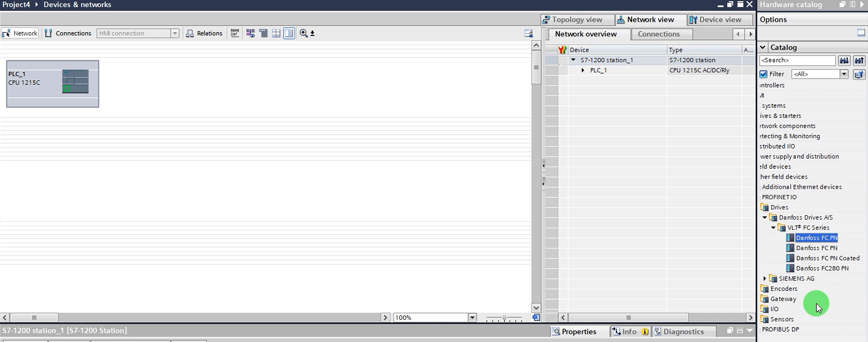Switch to Topology view tab
868x342 pixels.
pos(572,20)
